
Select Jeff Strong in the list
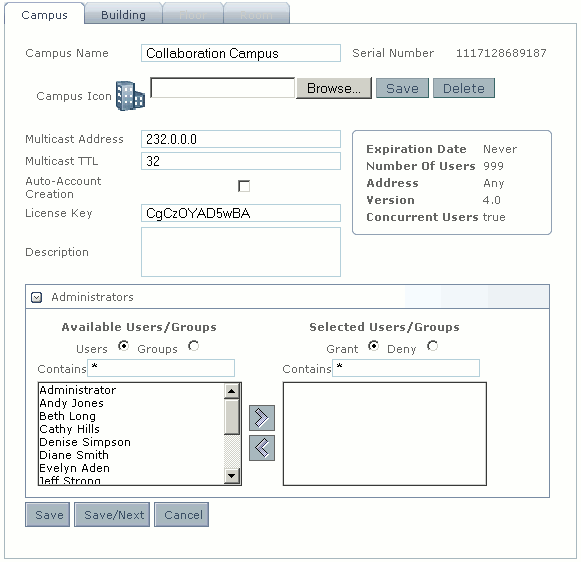point(131,480)
